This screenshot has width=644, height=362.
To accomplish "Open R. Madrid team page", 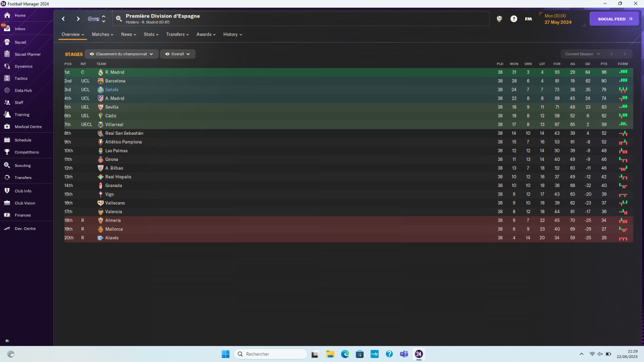I will pyautogui.click(x=115, y=72).
